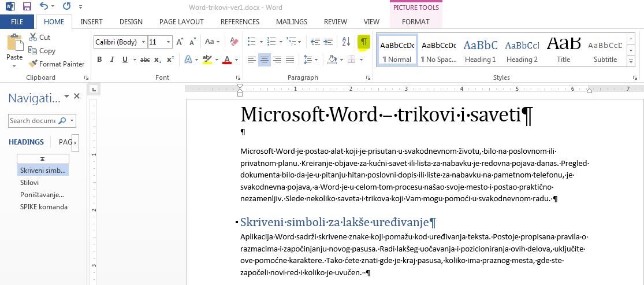Apply text effects with glowing A icon

(188, 60)
